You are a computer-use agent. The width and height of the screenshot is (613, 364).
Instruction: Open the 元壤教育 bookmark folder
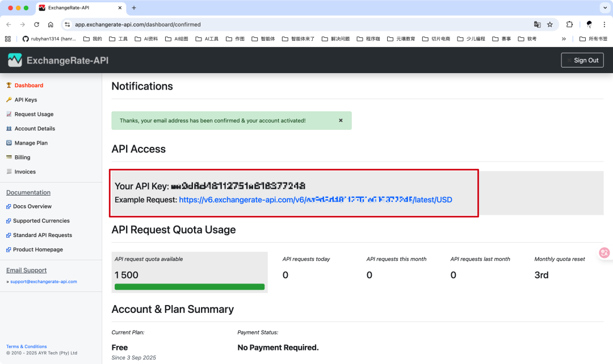(401, 39)
